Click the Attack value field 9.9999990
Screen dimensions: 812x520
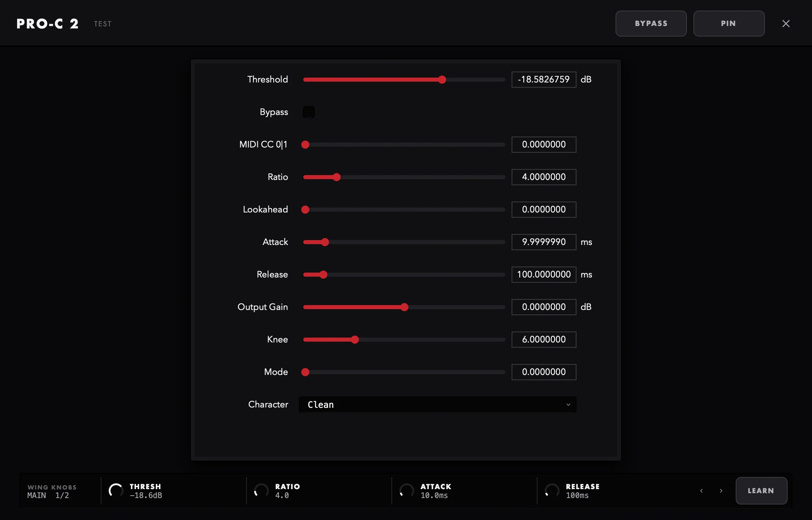coord(544,242)
